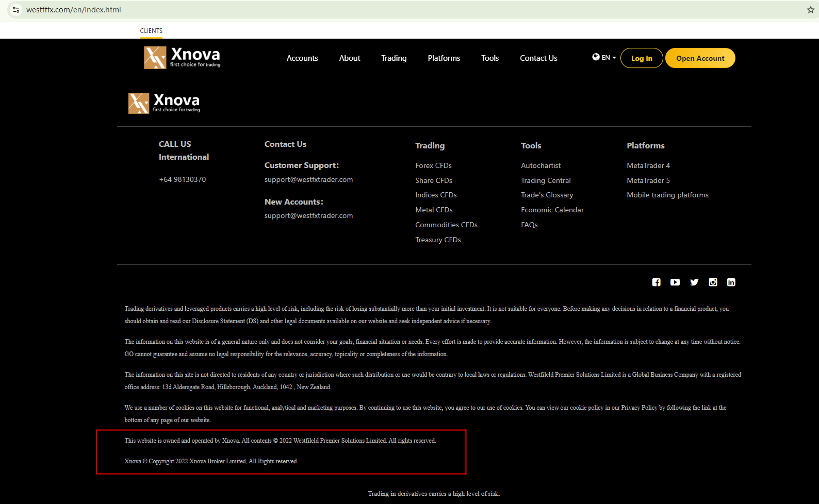Click the Facebook icon in footer
The height and width of the screenshot is (504, 819).
click(656, 282)
